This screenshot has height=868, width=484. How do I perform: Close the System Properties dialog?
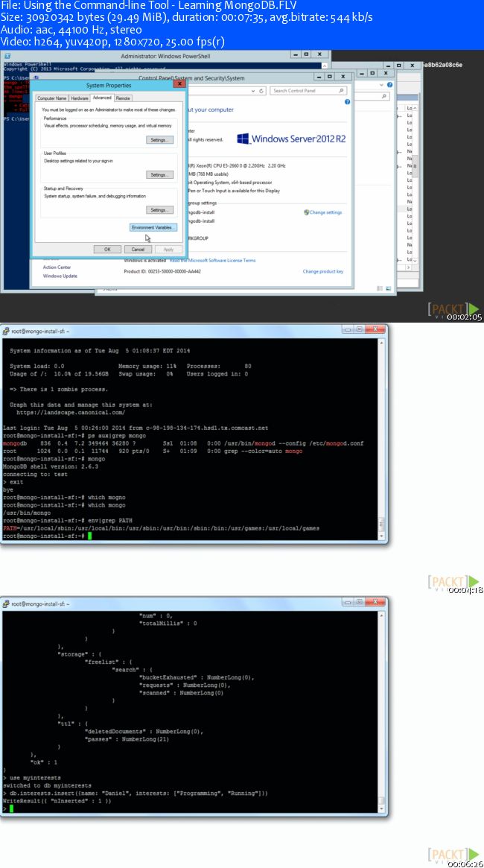tap(179, 85)
